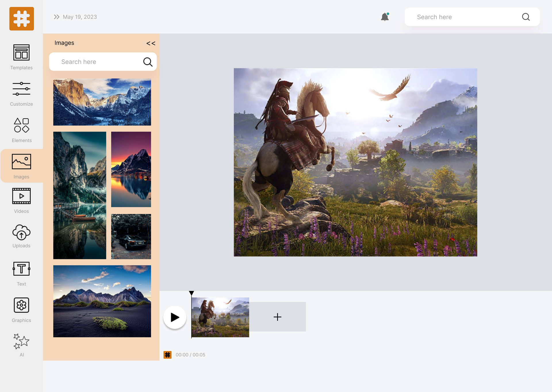Open the Videos panel
Viewport: 552px width, 392px height.
click(x=21, y=201)
